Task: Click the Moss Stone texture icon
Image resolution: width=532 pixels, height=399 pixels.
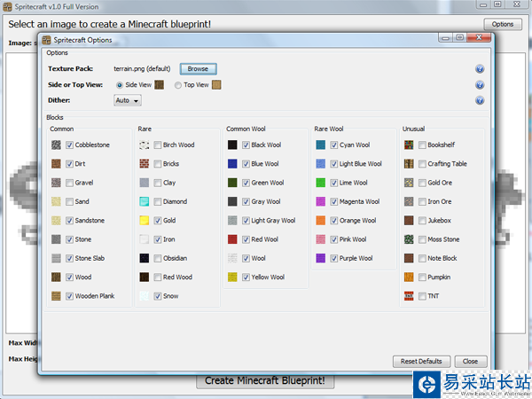Action: (x=409, y=239)
